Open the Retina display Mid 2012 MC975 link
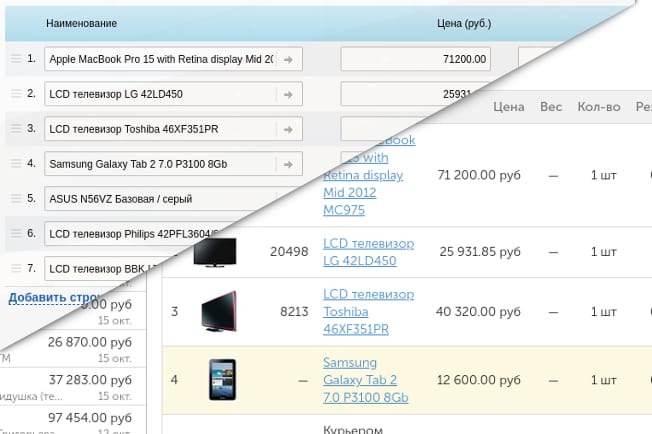Image resolution: width=652 pixels, height=434 pixels. pos(363,192)
